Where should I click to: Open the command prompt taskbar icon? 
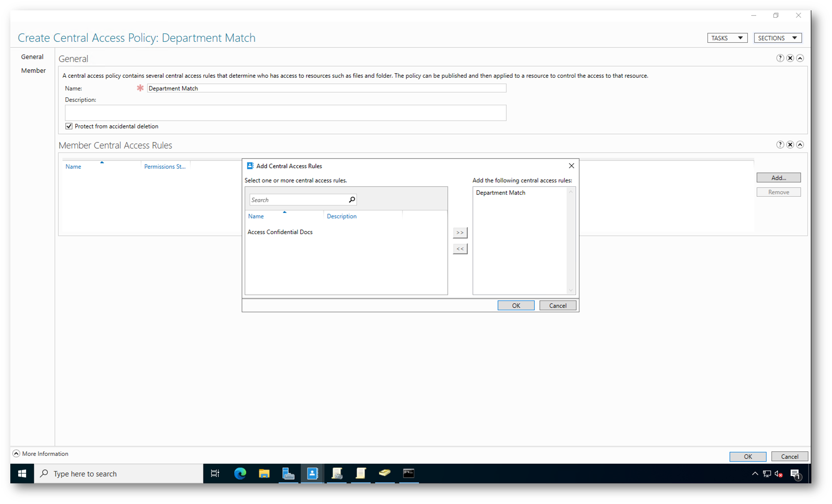408,474
